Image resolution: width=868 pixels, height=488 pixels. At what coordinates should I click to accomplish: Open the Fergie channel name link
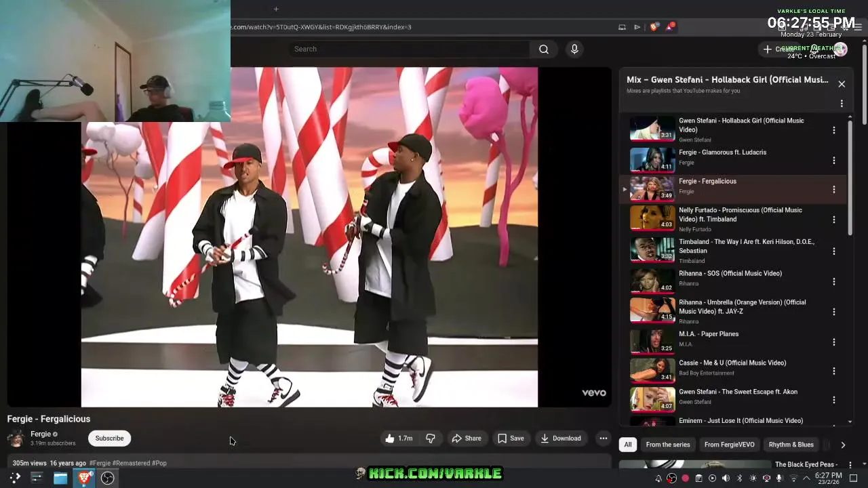[x=41, y=434]
